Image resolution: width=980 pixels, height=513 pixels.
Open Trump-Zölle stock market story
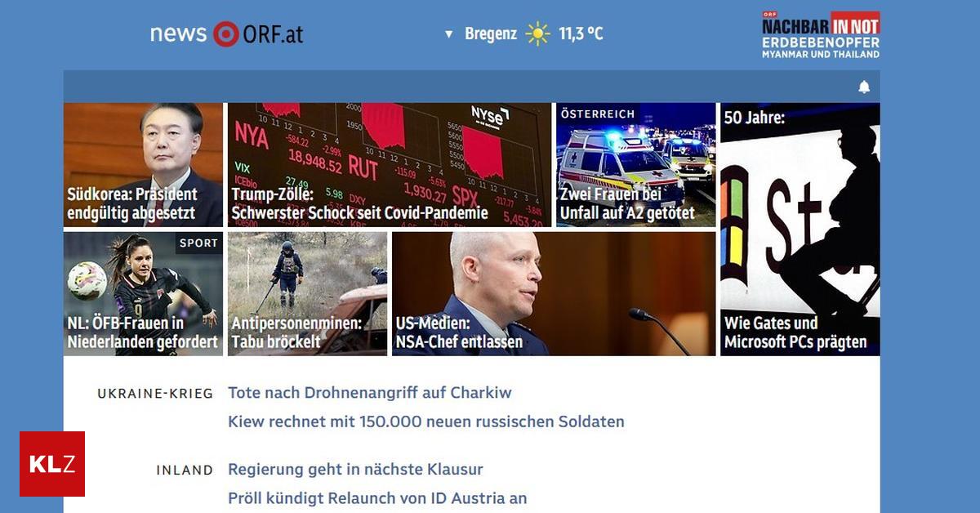click(x=390, y=165)
